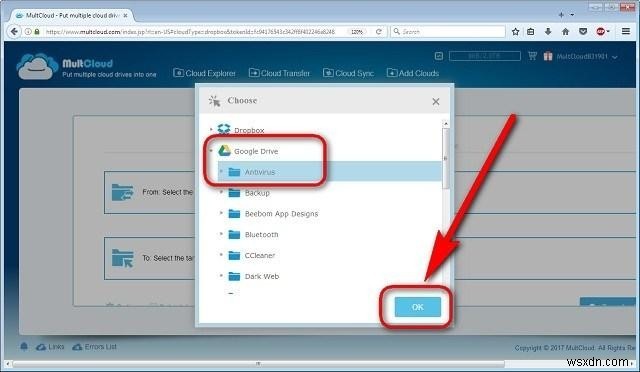Select the Beebom App Designs folder
The image size is (640, 372).
click(281, 214)
